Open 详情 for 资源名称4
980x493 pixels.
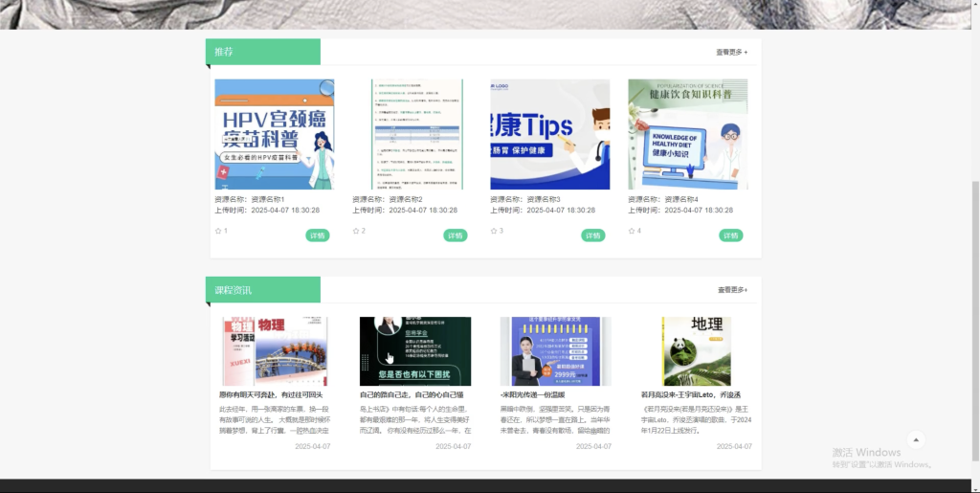coord(730,235)
